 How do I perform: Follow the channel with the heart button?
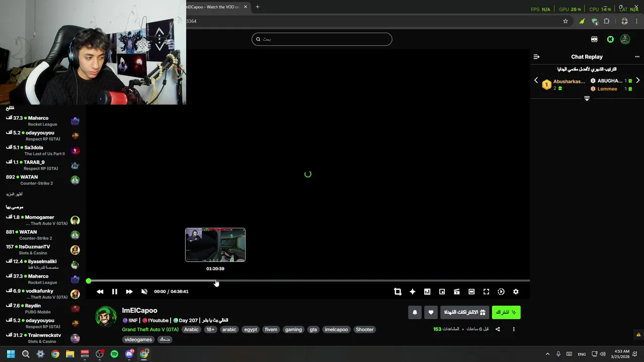coord(431,312)
